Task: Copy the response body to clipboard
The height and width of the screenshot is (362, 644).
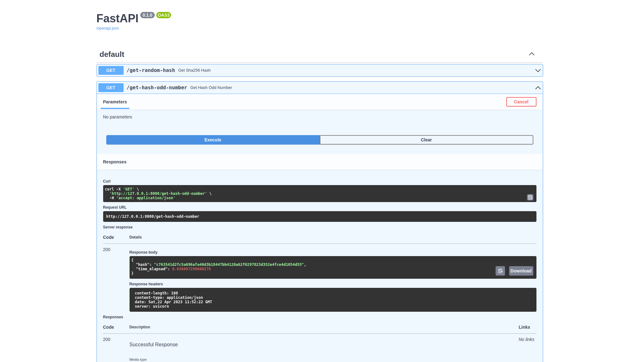Action: (500, 271)
